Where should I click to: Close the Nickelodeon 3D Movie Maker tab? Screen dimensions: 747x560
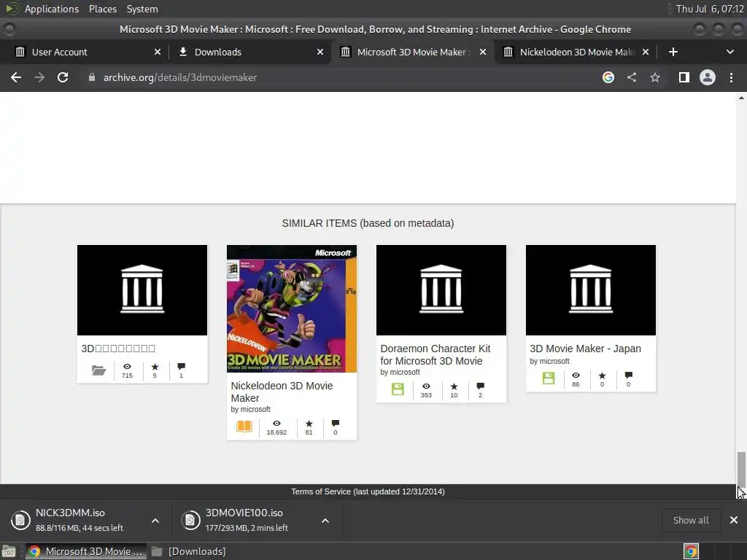click(x=646, y=52)
